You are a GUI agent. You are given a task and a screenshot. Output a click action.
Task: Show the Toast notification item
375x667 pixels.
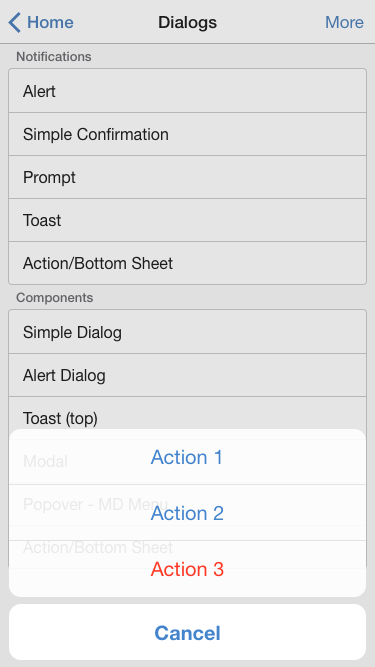click(x=188, y=220)
